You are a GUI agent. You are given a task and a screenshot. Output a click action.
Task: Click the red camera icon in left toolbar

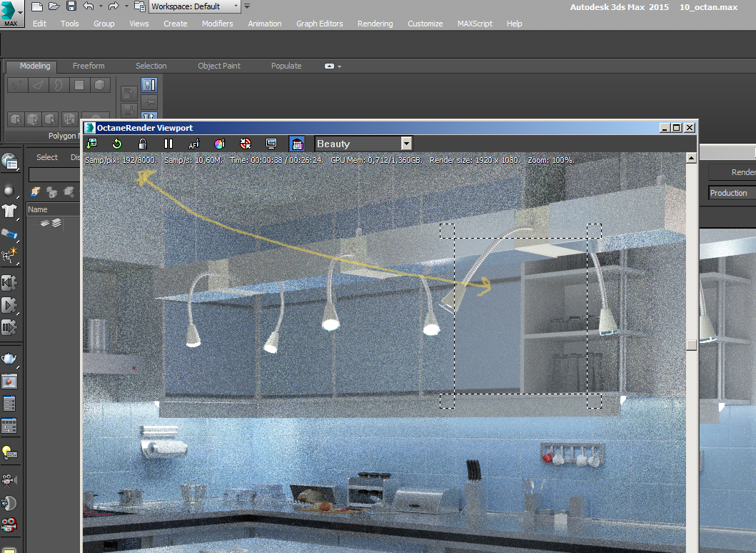(x=10, y=524)
